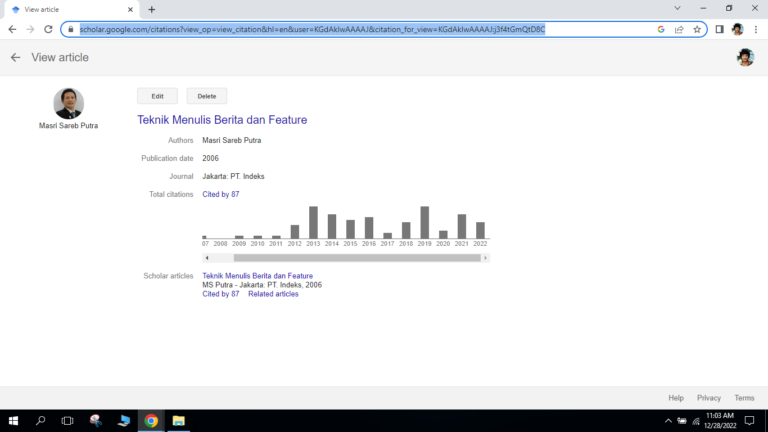
Task: Open the Chrome taskbar icon
Action: click(151, 421)
